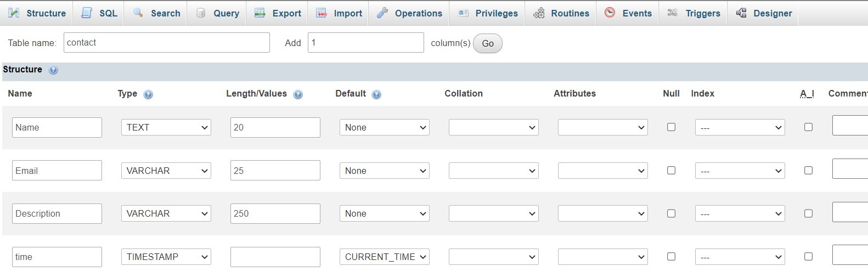Image resolution: width=868 pixels, height=277 pixels.
Task: Click the Routines gears icon
Action: (x=539, y=13)
